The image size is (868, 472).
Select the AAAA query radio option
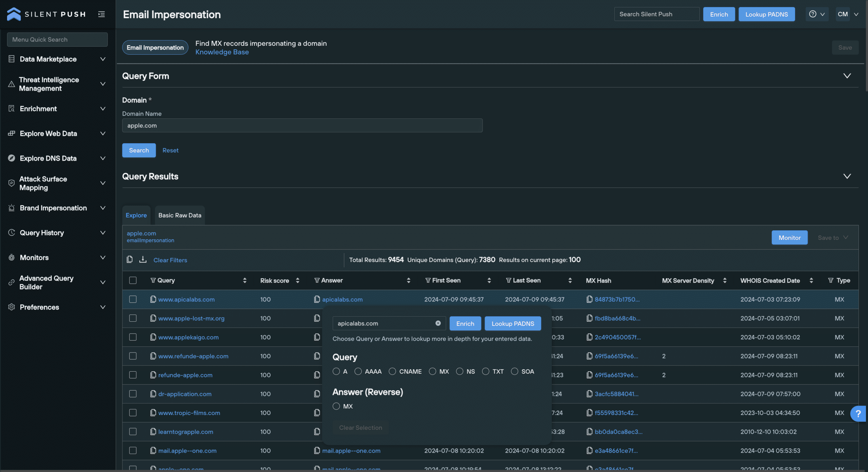pyautogui.click(x=358, y=372)
